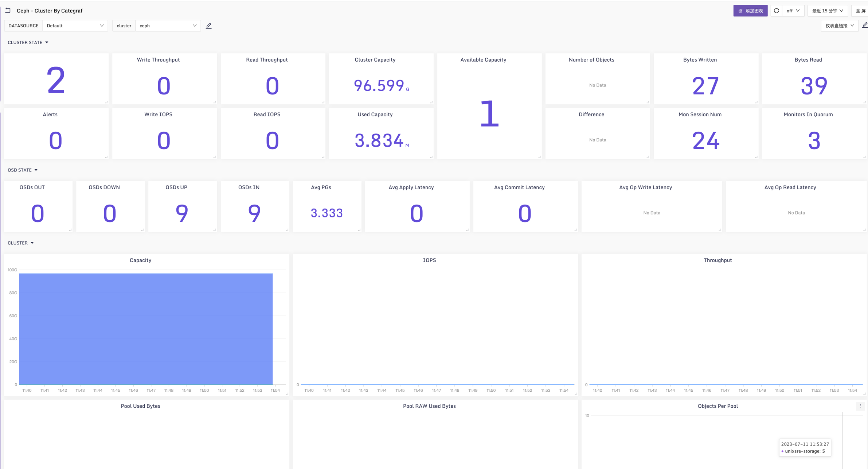
Task: Open the cluster ceph dropdown
Action: point(168,26)
